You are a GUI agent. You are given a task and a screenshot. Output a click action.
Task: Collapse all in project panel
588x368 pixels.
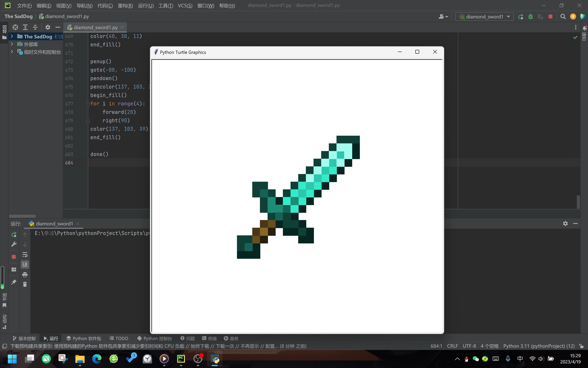point(35,27)
